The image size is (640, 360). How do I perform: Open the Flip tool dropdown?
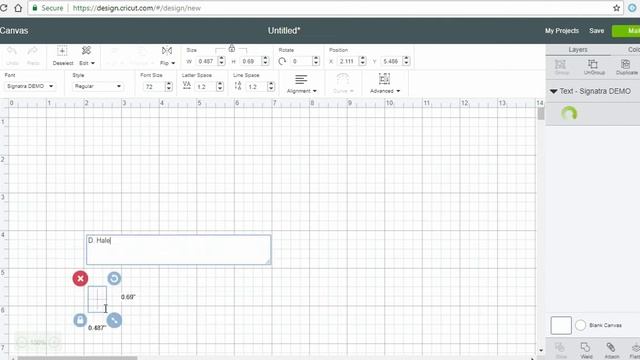pyautogui.click(x=167, y=56)
